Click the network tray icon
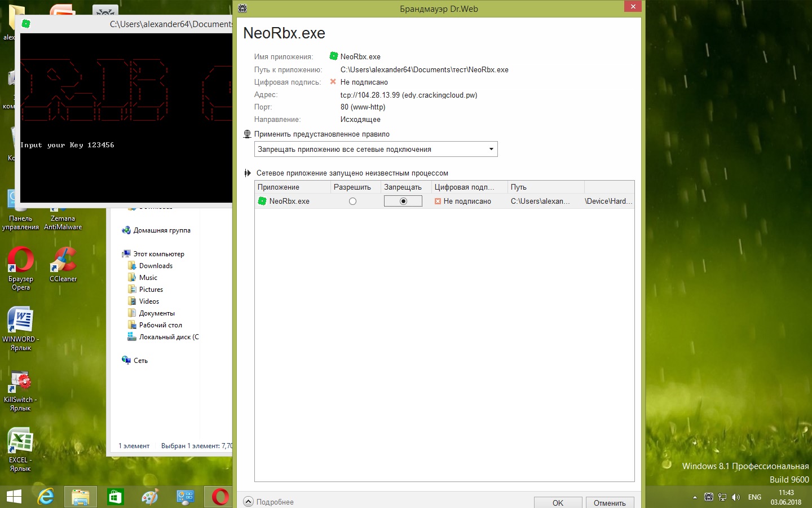 point(722,497)
